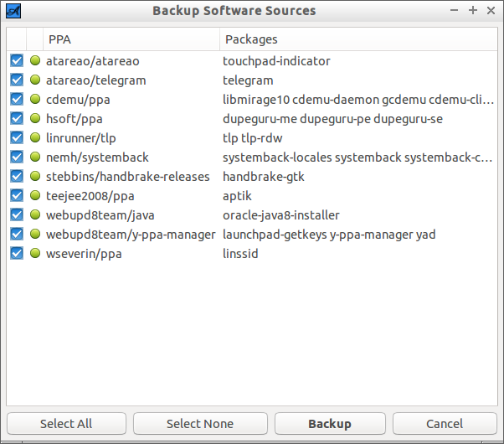Uncheck the atareao/atareao PPA checkbox
Screen dimensions: 504x444
pyautogui.click(x=17, y=60)
